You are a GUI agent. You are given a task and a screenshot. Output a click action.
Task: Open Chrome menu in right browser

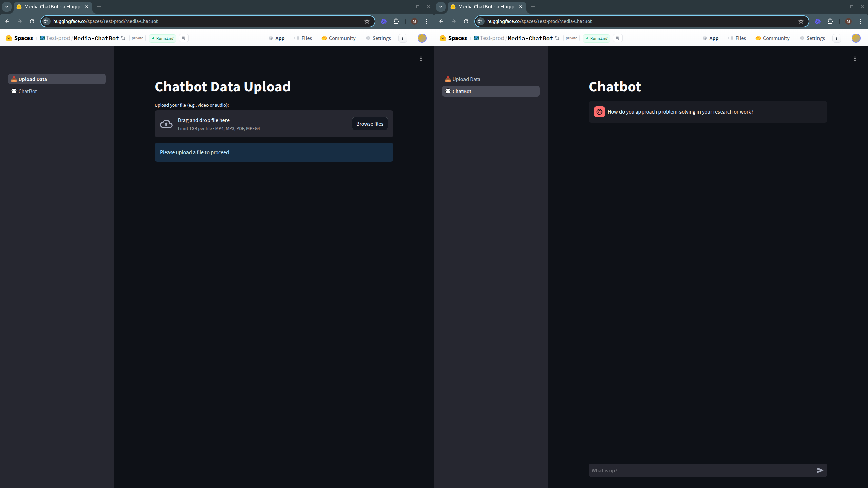860,21
